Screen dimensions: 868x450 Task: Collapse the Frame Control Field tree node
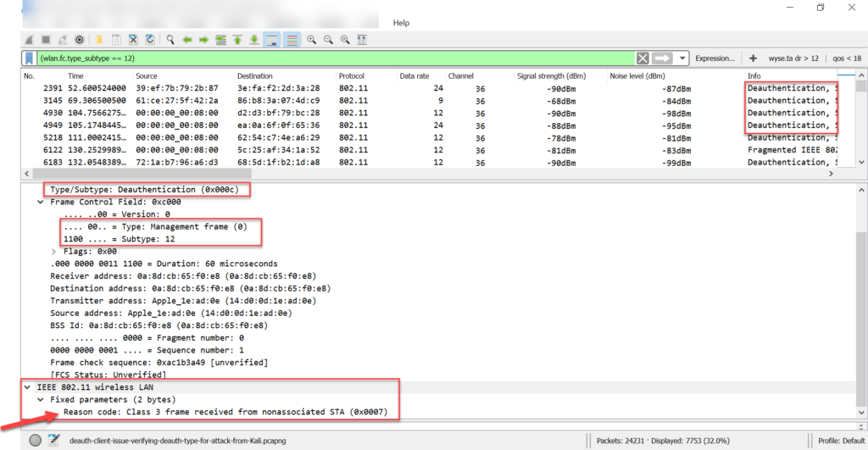(x=42, y=203)
